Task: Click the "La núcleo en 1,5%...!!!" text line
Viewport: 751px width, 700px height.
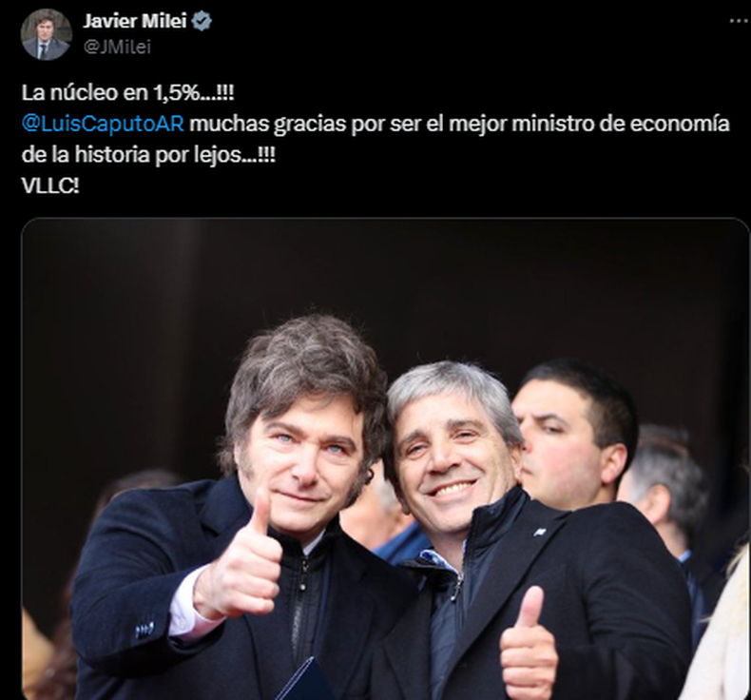Action: [x=128, y=93]
